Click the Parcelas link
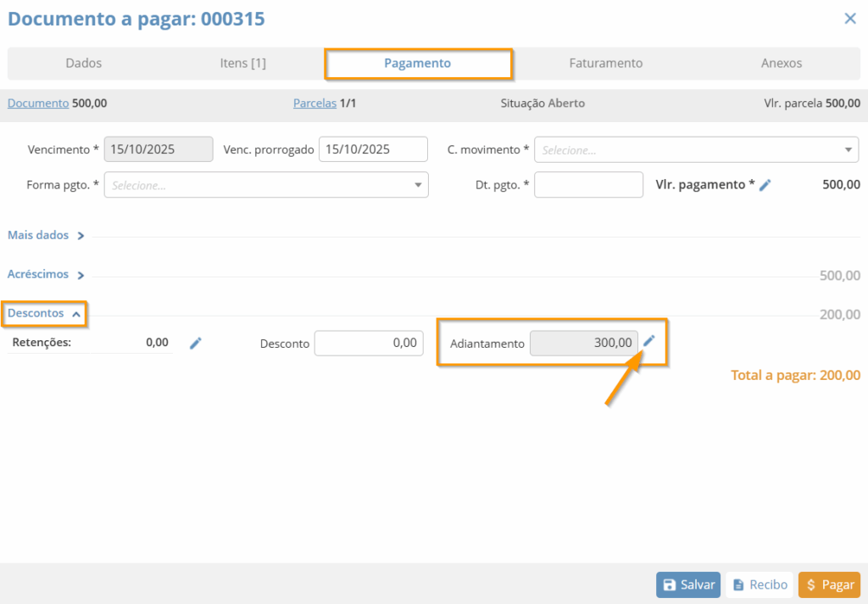 [314, 103]
